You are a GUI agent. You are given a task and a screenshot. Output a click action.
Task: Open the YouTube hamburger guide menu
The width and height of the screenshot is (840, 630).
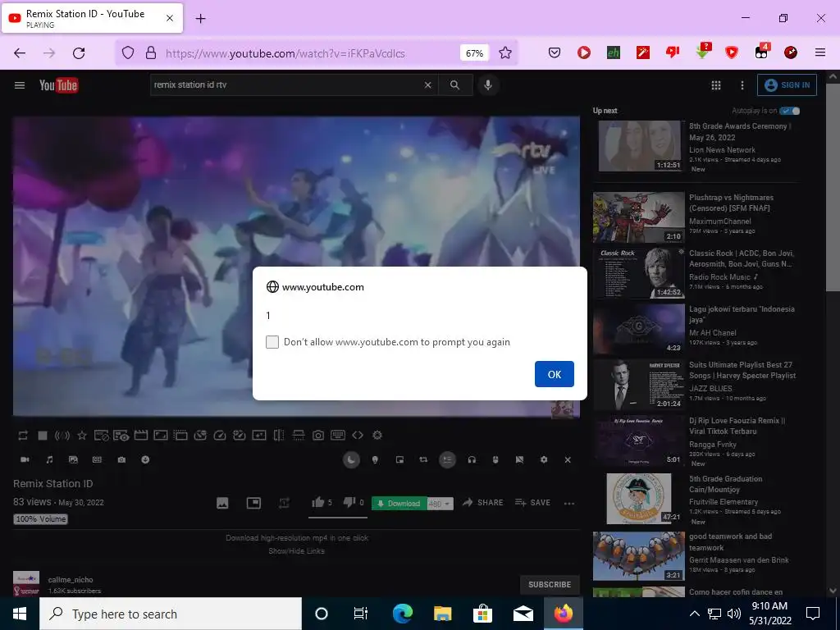coord(20,85)
